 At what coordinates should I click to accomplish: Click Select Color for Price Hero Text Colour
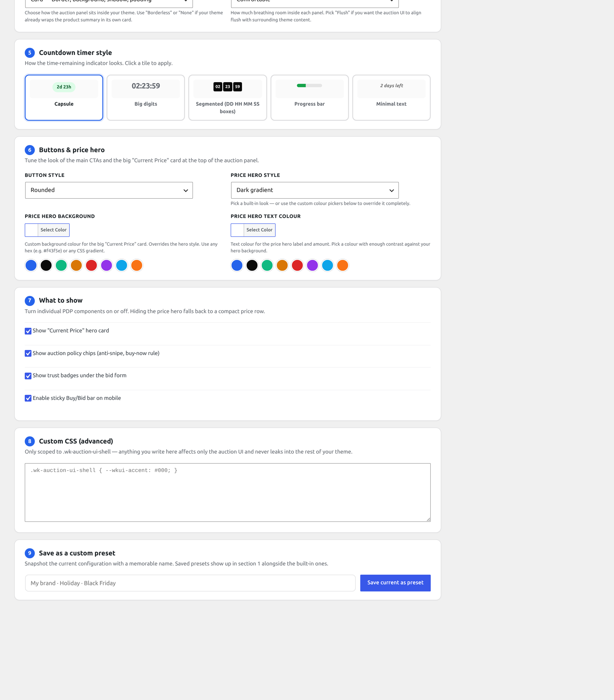point(253,230)
